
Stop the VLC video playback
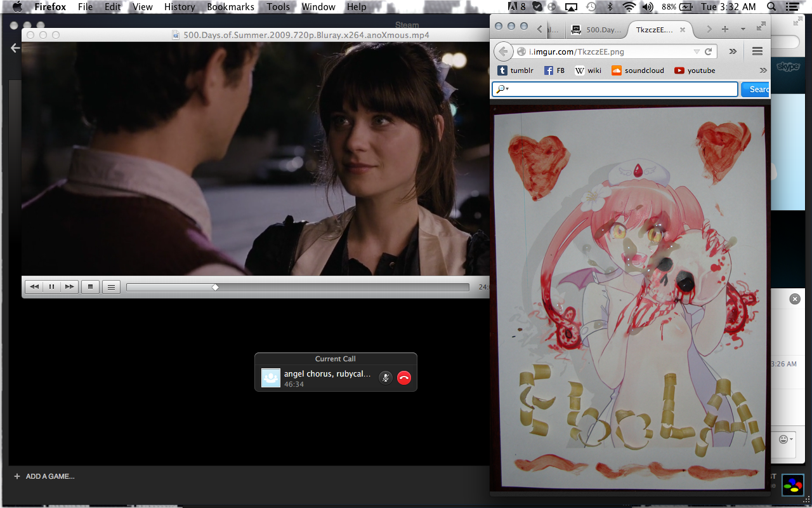(x=90, y=287)
